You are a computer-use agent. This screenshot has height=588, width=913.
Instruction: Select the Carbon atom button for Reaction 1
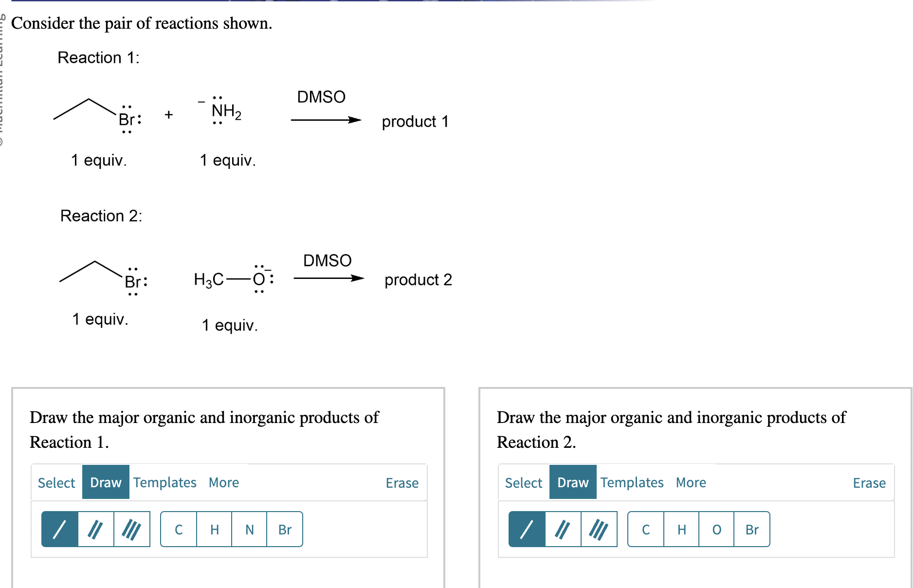[179, 530]
